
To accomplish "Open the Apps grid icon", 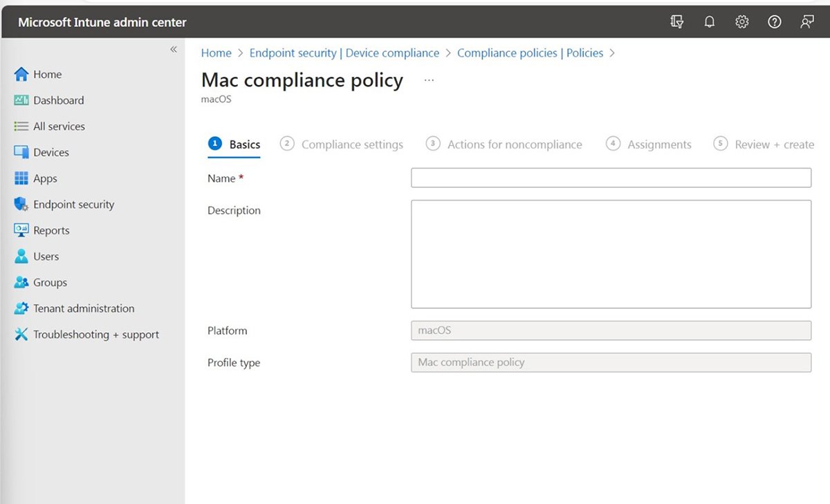I will [21, 178].
